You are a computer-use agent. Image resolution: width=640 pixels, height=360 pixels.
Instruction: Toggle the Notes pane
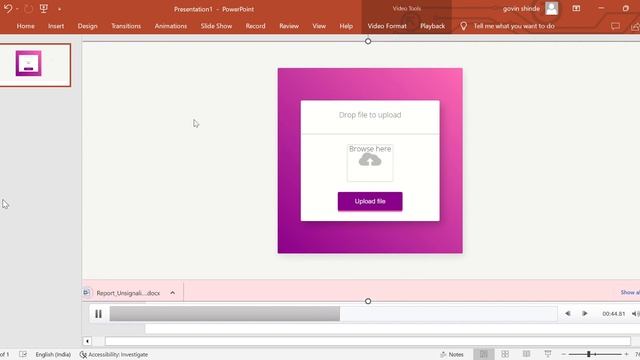click(452, 355)
